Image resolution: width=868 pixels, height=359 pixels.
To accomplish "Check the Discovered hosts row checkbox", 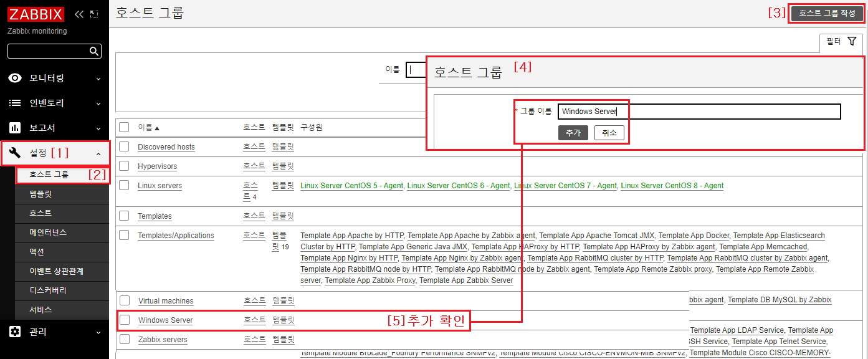I will pos(124,146).
